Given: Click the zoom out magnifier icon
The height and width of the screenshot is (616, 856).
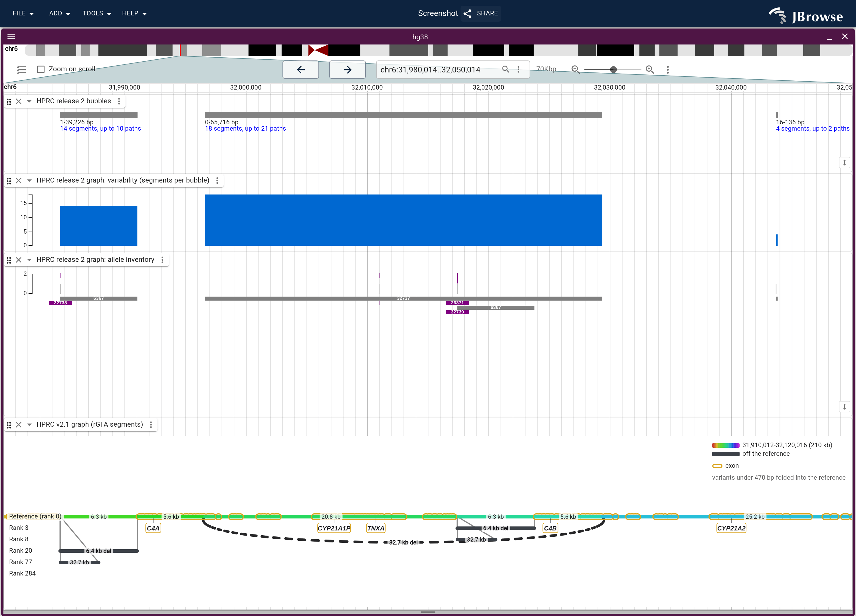Looking at the screenshot, I should [x=575, y=69].
